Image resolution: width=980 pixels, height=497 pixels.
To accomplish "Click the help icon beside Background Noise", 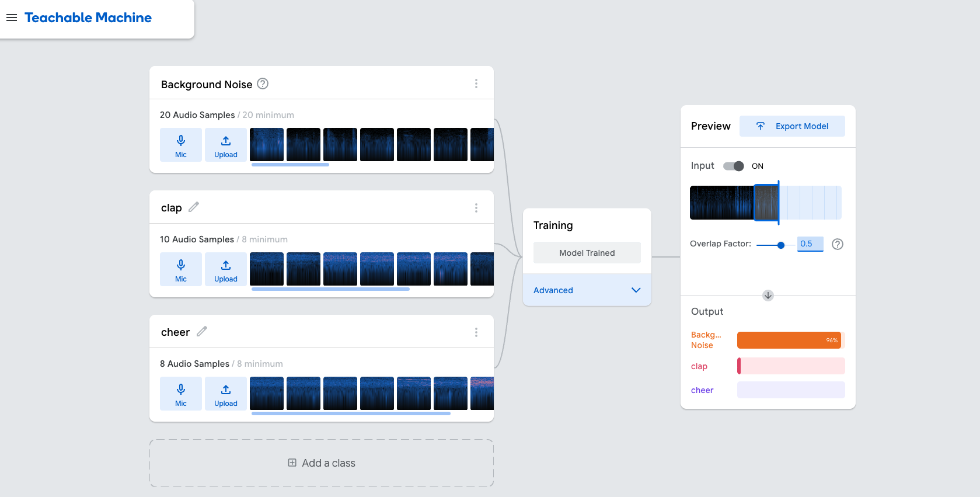I will click(263, 84).
